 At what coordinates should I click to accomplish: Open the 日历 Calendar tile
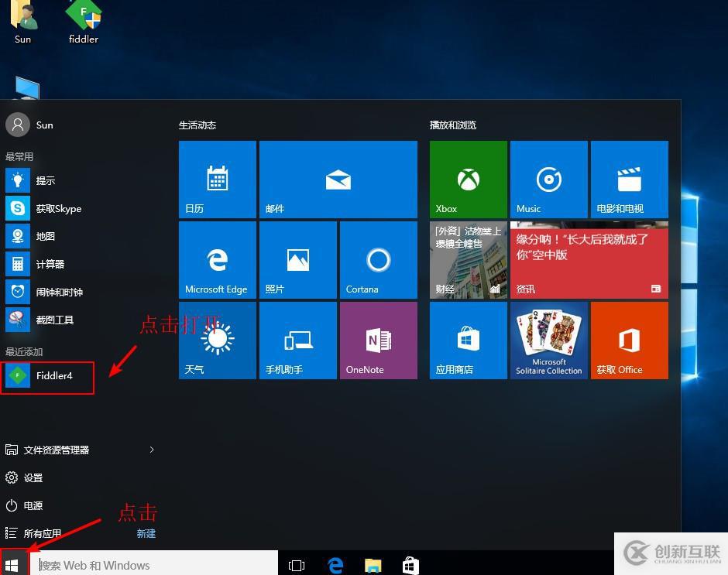217,179
